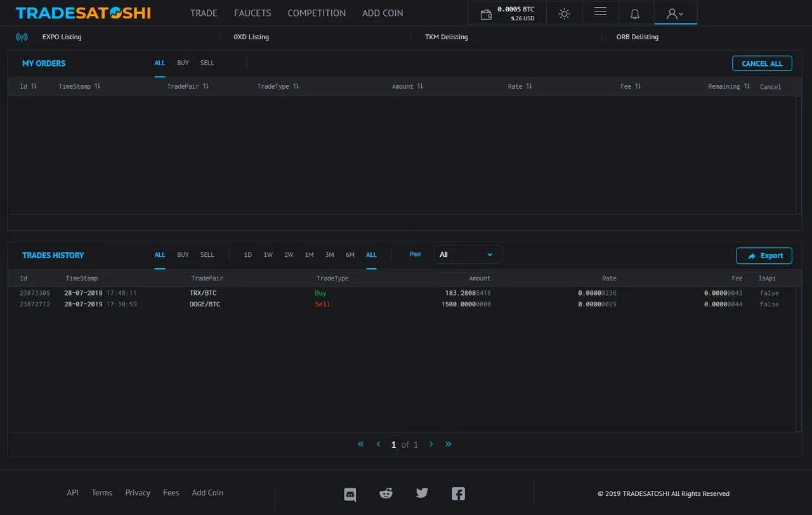Open the Add Coin footer link
The height and width of the screenshot is (515, 812).
pyautogui.click(x=208, y=493)
